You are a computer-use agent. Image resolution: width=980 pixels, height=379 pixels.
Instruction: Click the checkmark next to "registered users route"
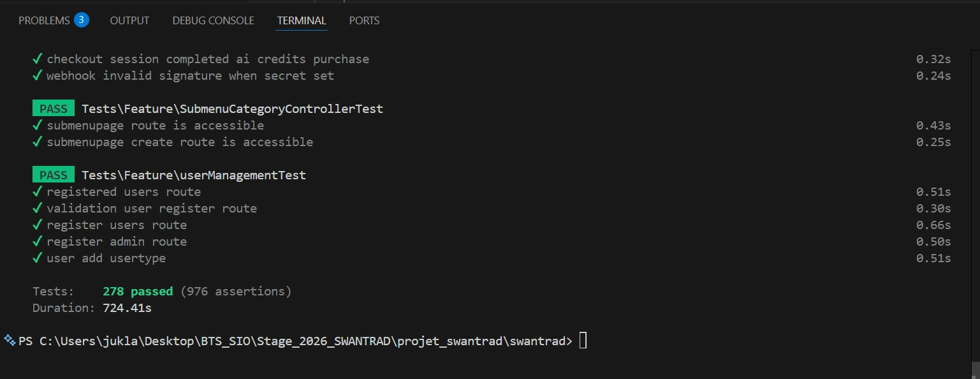coord(37,191)
